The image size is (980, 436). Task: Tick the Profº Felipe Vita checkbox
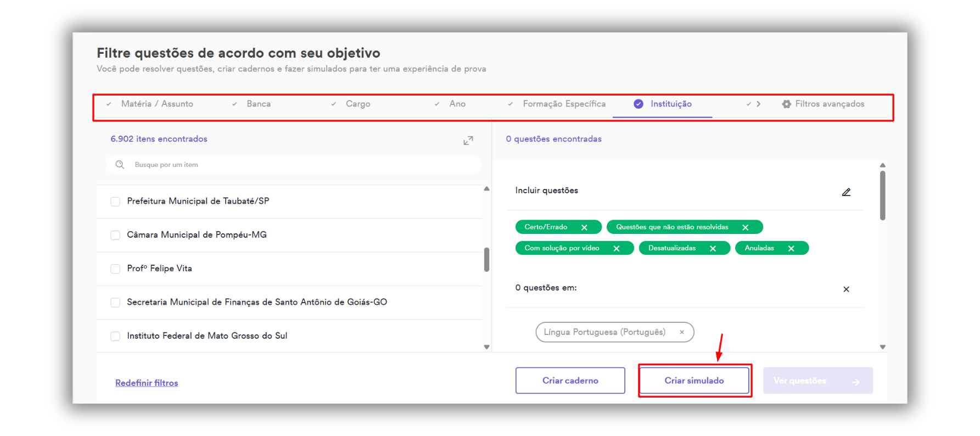pyautogui.click(x=115, y=269)
